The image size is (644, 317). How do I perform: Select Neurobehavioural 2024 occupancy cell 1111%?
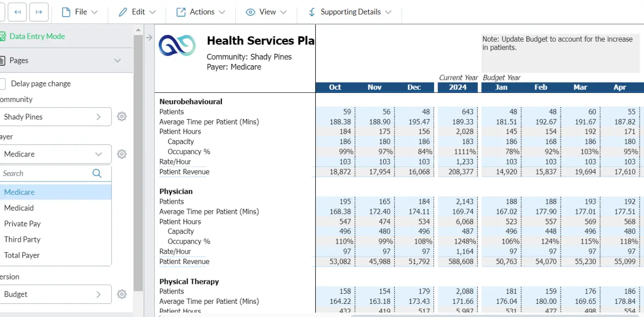tap(458, 152)
